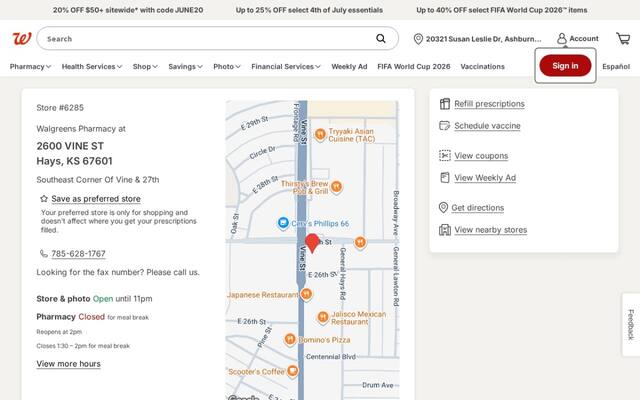Click the 20321 Susan Leslie Dr store address

[x=483, y=39]
